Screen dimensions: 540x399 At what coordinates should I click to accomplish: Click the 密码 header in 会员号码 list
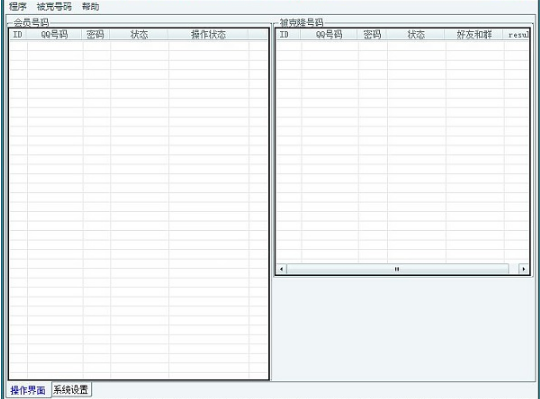[95, 34]
